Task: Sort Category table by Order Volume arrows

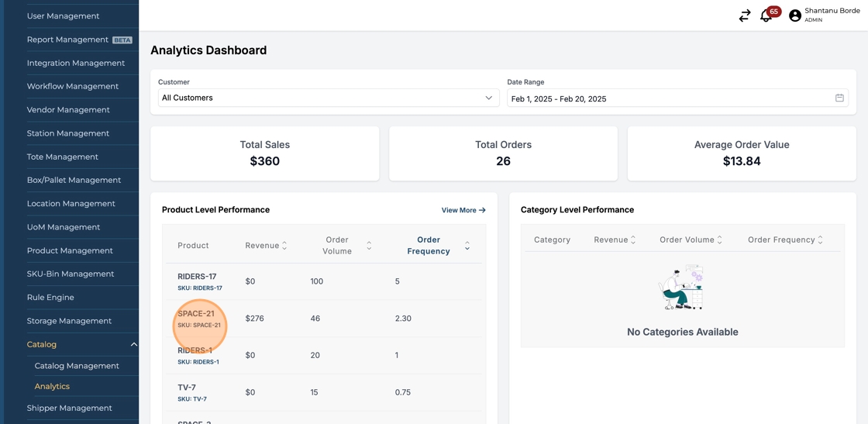Action: (720, 240)
